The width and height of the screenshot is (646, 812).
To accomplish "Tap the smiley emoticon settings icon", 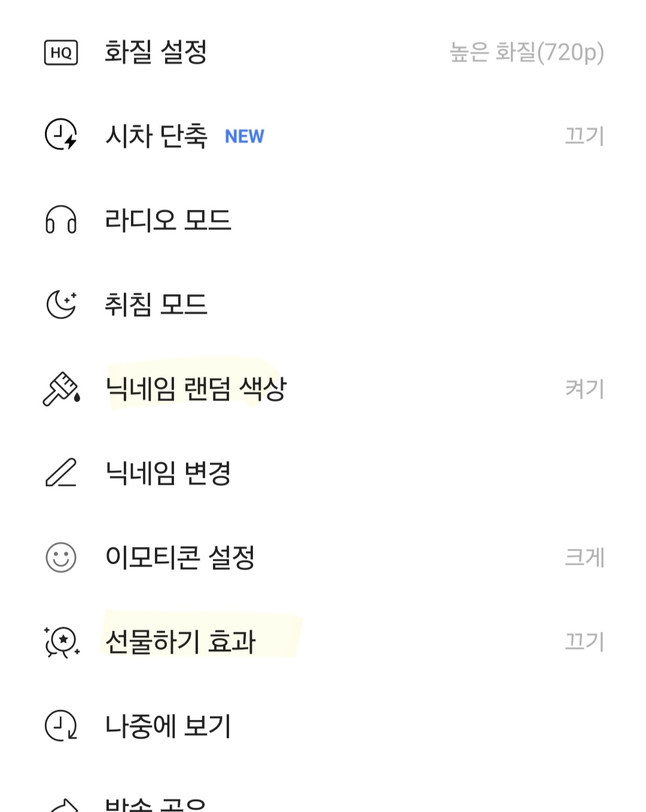I will (61, 557).
